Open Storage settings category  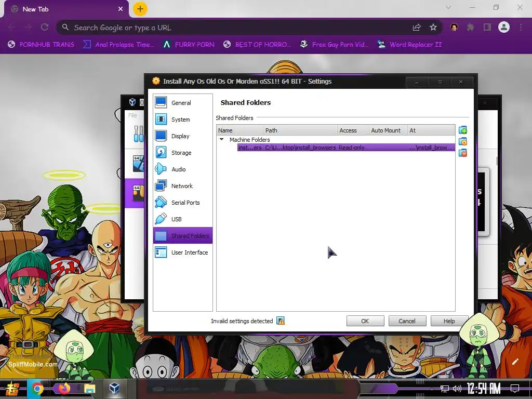pyautogui.click(x=182, y=152)
